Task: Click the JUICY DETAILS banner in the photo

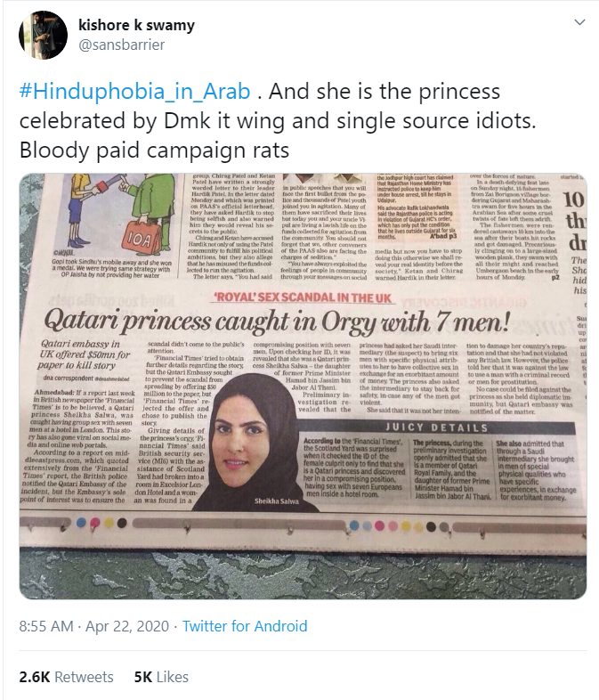Action: [437, 427]
